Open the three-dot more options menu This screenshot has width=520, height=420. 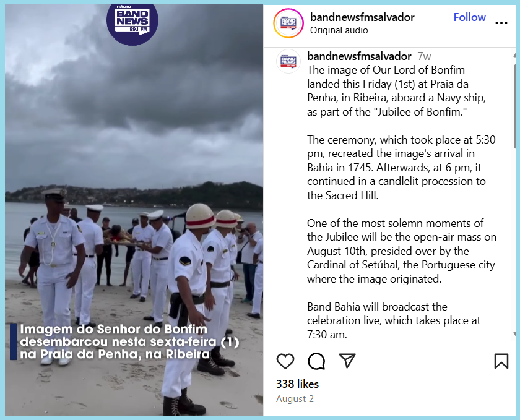tap(501, 23)
